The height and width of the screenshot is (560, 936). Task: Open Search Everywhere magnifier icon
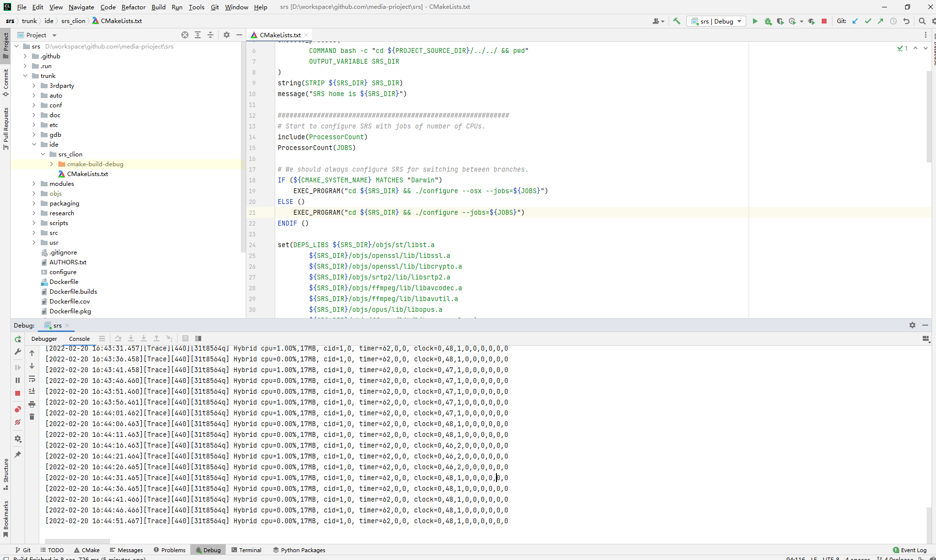922,21
